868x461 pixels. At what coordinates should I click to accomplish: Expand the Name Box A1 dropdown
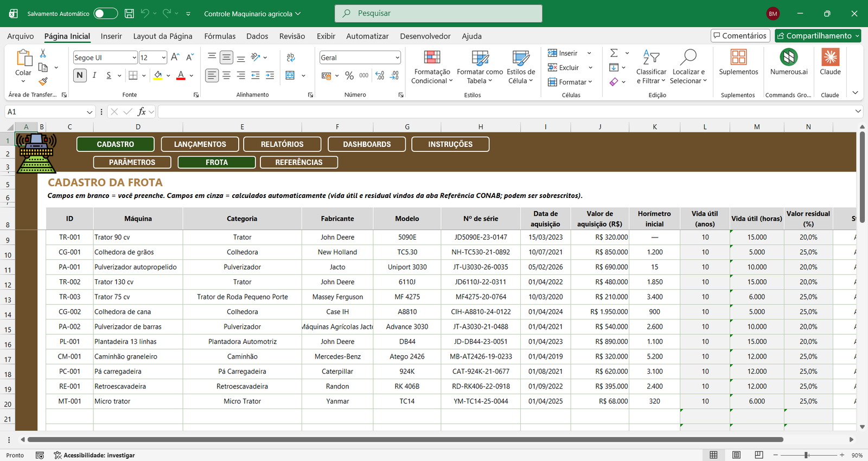pos(90,112)
